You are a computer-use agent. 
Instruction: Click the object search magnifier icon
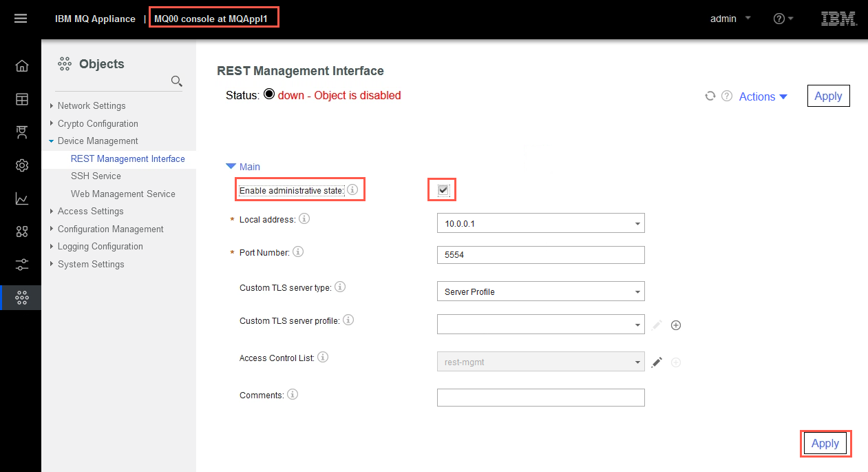(x=176, y=81)
